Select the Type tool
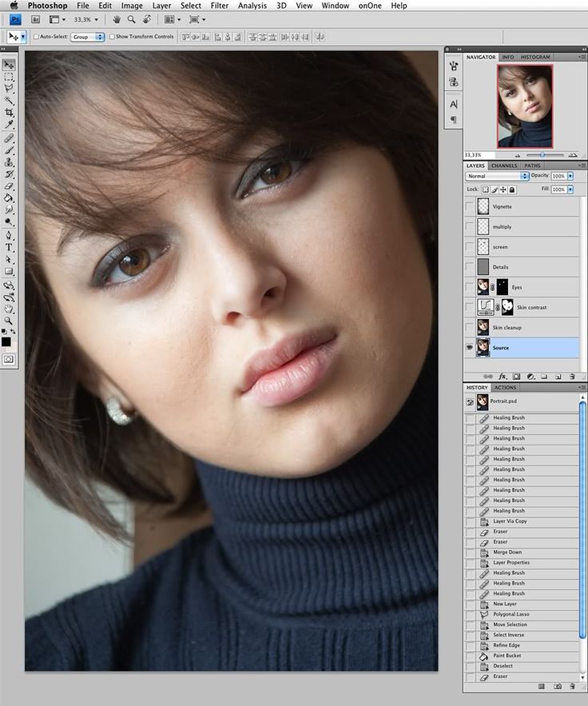This screenshot has width=588, height=706. (9, 247)
